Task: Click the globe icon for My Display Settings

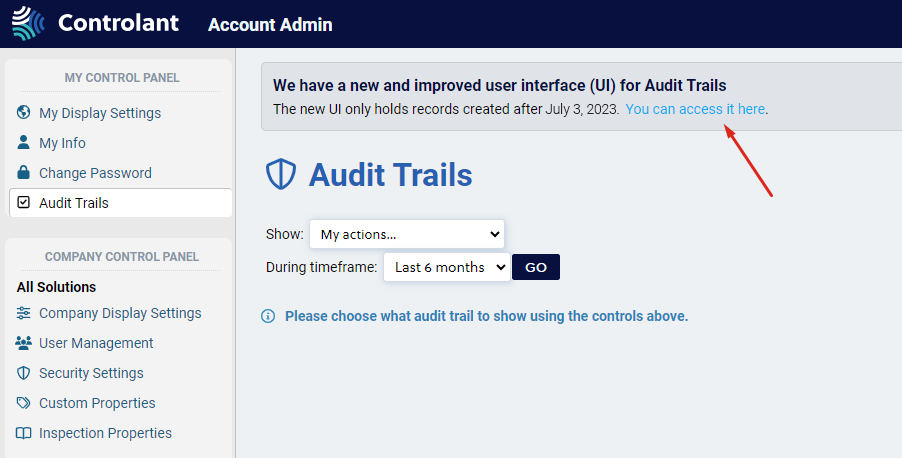Action: click(x=24, y=113)
